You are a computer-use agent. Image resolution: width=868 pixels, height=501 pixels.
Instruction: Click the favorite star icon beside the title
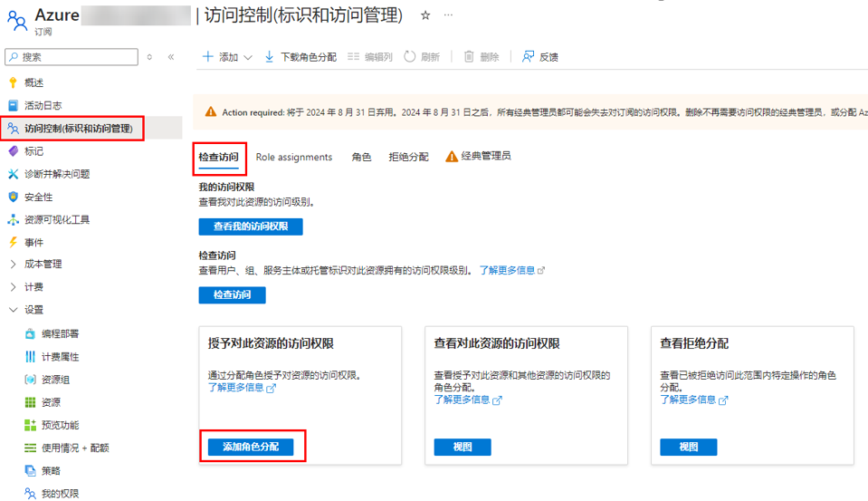click(x=425, y=15)
